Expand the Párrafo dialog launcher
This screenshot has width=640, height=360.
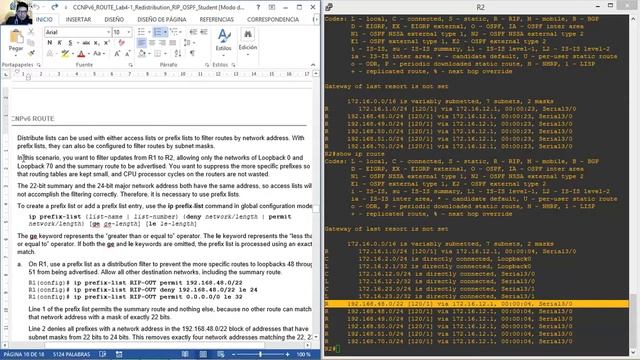[x=207, y=65]
